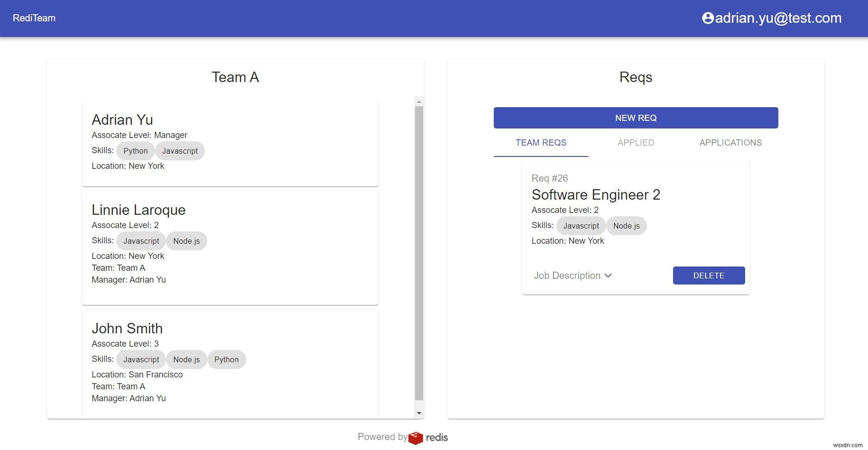Click the Python skill chip on Adrian Yu's card
The width and height of the screenshot is (868, 450).
click(x=135, y=151)
